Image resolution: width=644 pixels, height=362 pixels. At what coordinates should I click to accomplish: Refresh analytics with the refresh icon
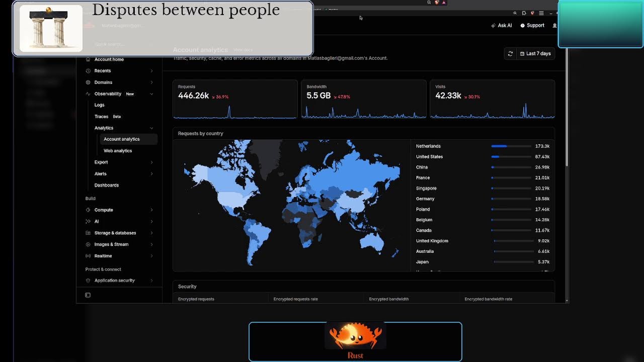510,54
